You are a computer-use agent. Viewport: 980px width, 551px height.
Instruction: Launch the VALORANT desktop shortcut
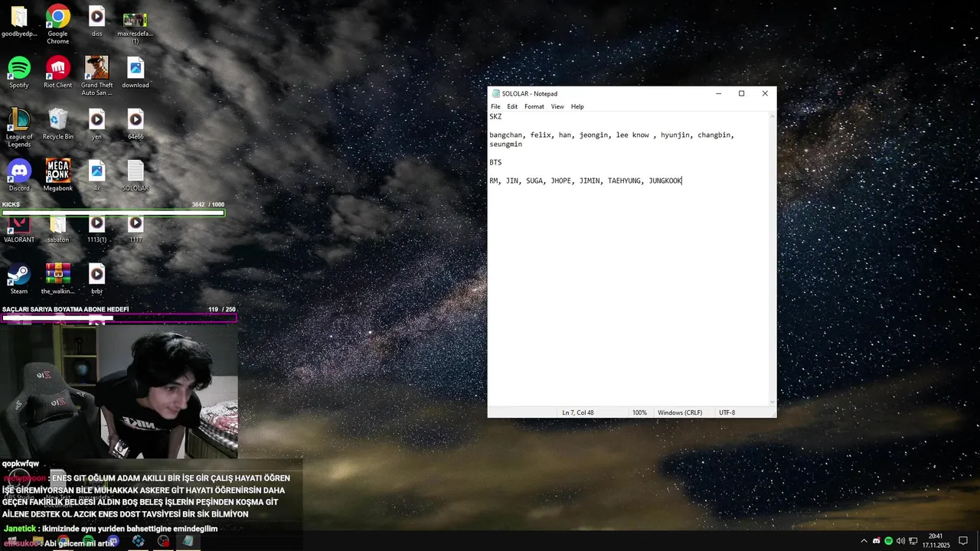[19, 229]
